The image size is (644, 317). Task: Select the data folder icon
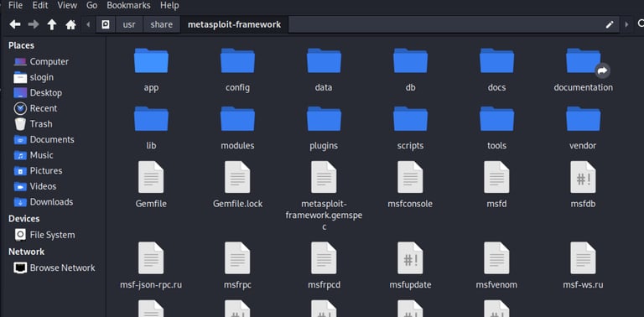[324, 61]
